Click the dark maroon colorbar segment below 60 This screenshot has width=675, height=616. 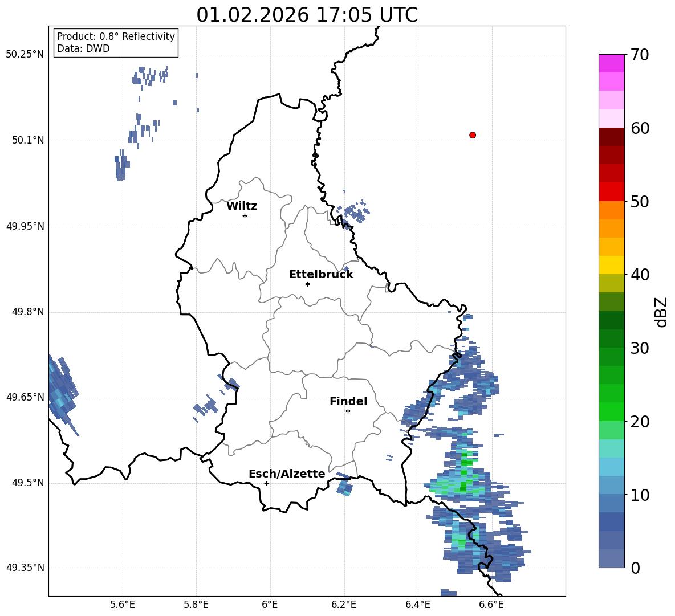click(x=611, y=137)
